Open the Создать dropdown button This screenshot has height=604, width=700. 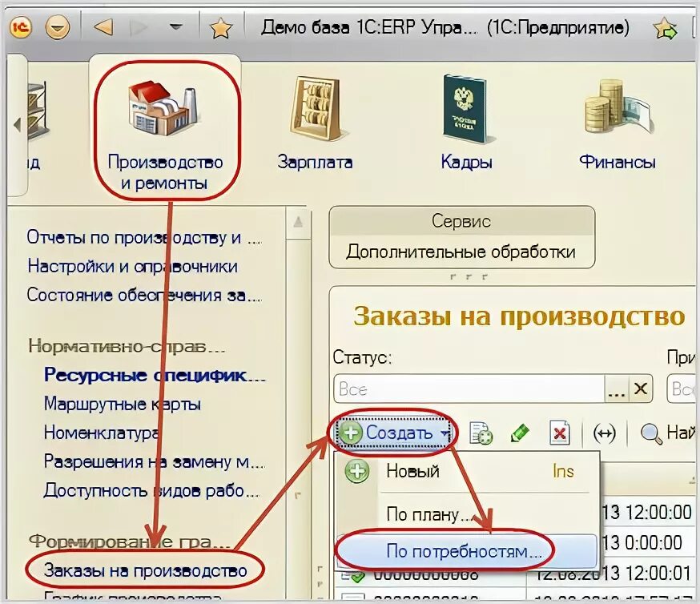click(x=394, y=433)
